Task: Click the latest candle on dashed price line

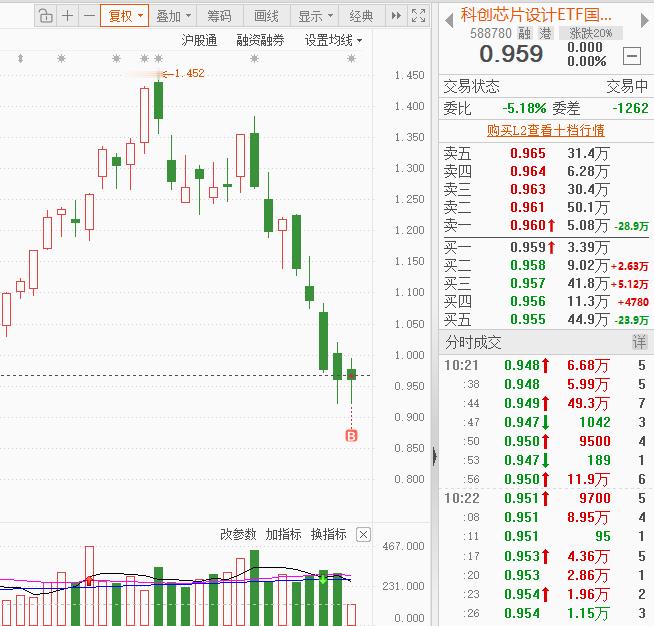Action: tap(352, 374)
